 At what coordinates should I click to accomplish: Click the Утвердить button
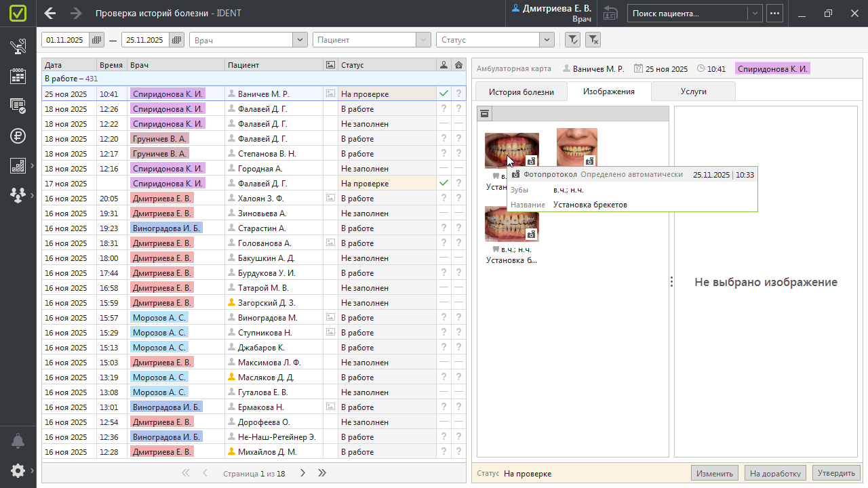[837, 473]
